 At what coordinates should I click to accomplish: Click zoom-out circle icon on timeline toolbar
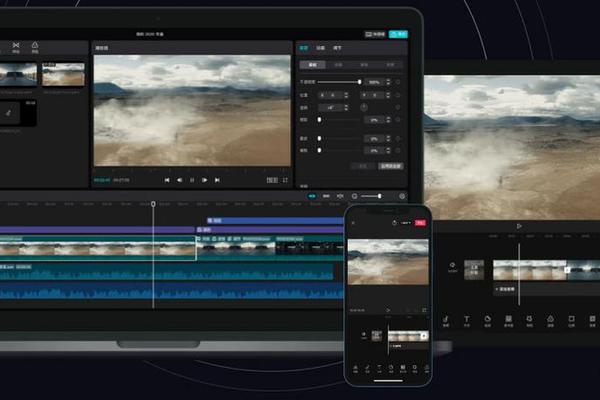(x=354, y=196)
